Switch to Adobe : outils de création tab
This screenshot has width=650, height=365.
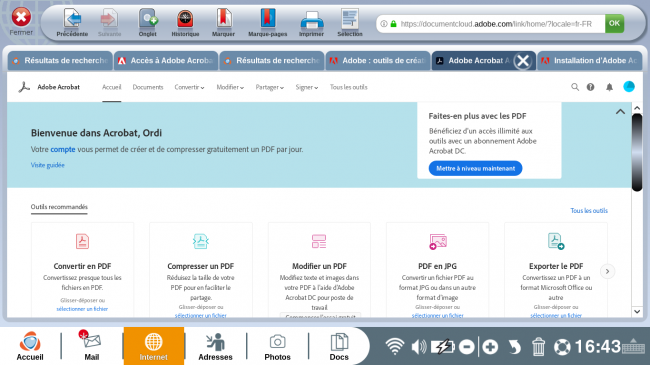tap(377, 61)
